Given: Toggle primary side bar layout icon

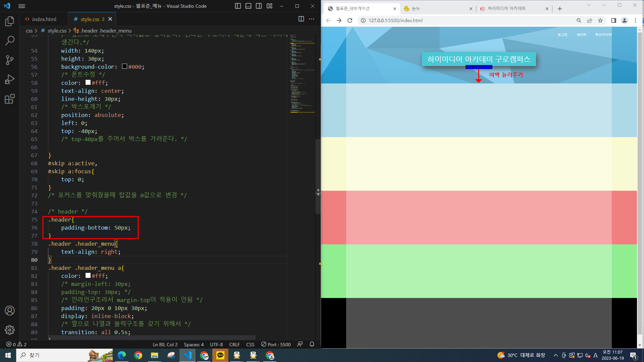Looking at the screenshot, I should pos(238,6).
